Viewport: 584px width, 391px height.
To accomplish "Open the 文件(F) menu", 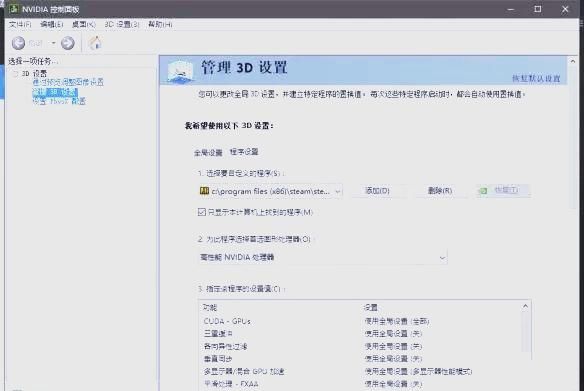I will 20,24.
